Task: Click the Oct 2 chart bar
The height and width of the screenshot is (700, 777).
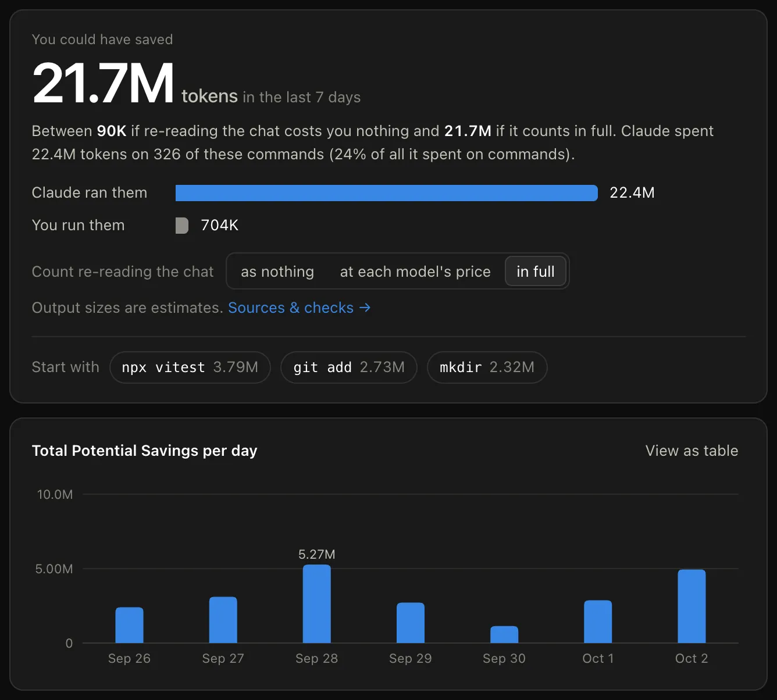Action: [692, 606]
